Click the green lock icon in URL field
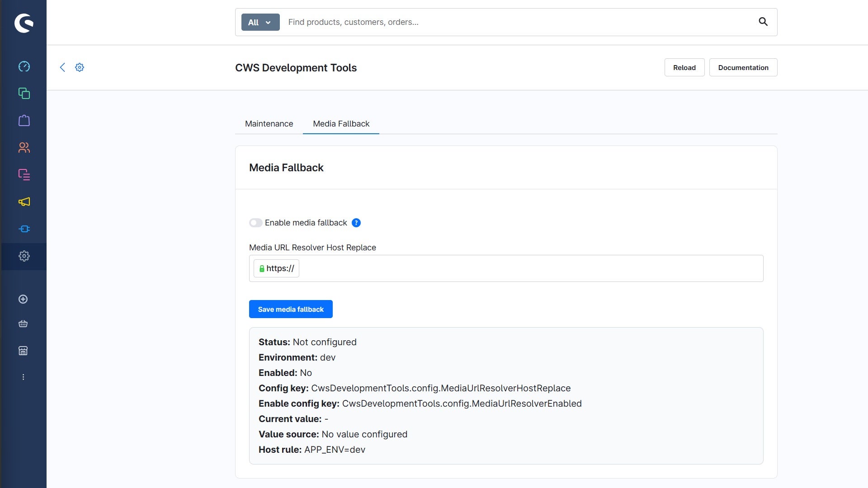This screenshot has height=488, width=868. coord(262,268)
